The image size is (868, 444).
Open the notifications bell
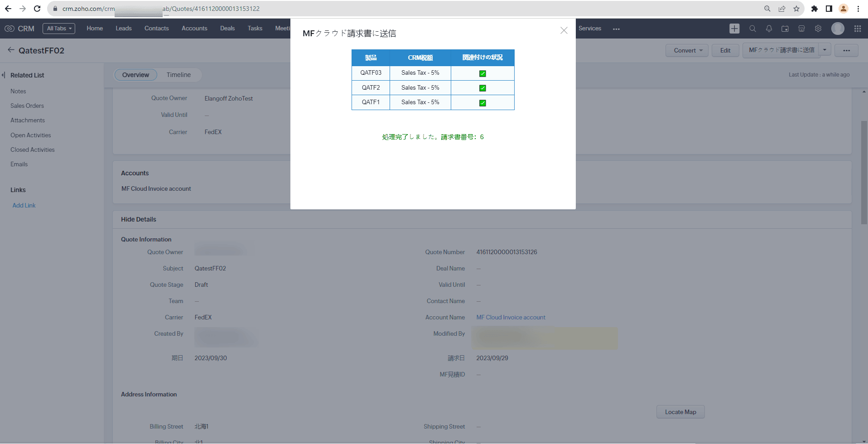[769, 29]
